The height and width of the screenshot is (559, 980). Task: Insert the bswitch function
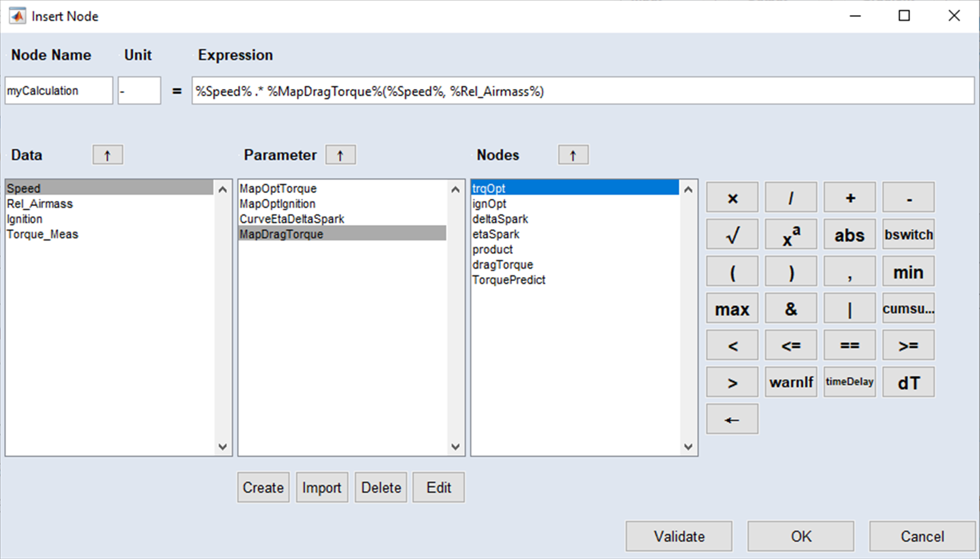tap(909, 235)
